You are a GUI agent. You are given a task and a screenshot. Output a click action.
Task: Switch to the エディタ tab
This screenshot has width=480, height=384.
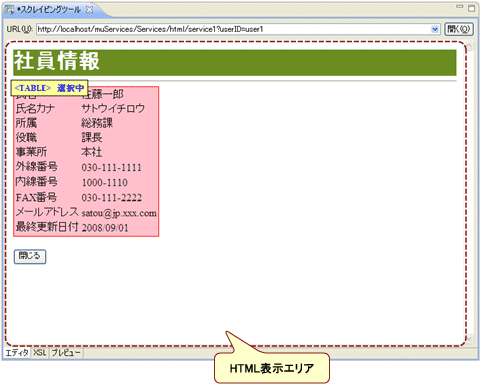click(17, 353)
